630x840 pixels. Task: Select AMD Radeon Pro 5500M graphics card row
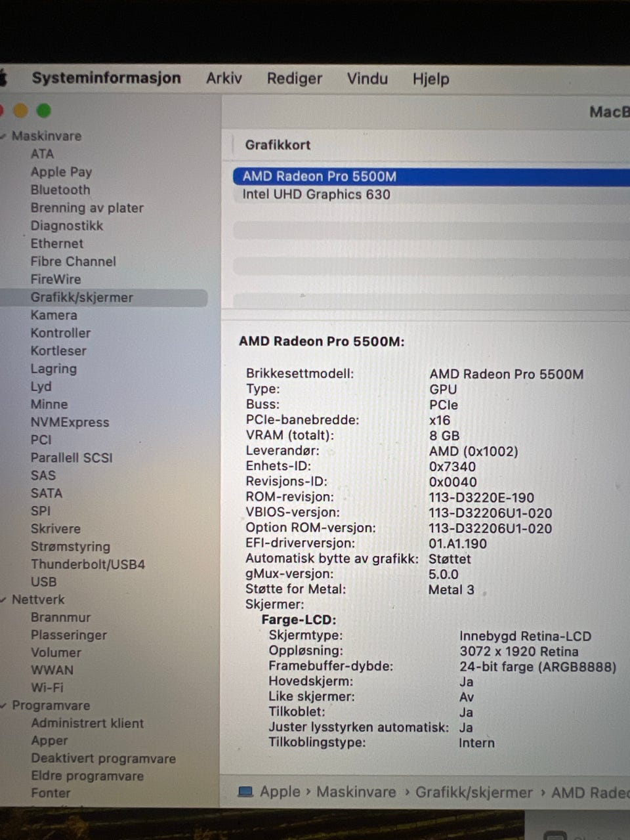coord(431,177)
